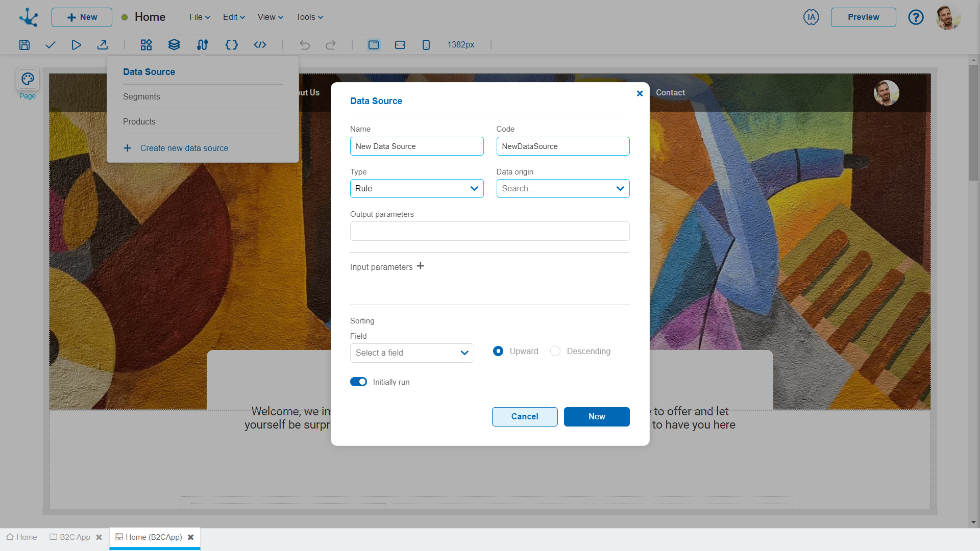Click the New button to confirm

[x=597, y=416]
